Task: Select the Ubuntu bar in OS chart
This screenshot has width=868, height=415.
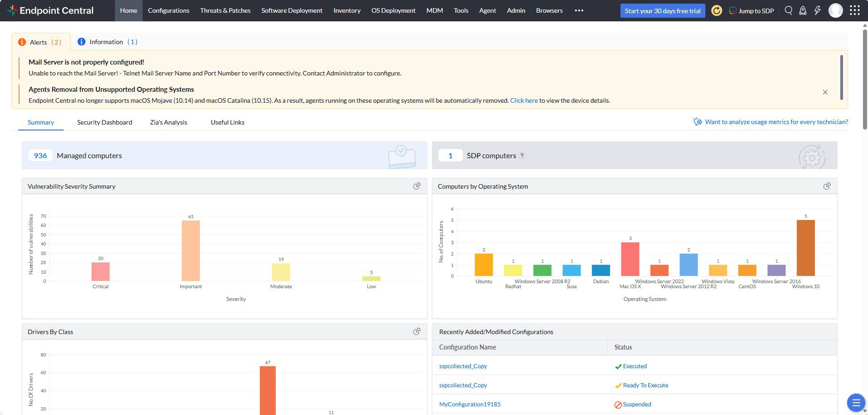Action: [484, 265]
